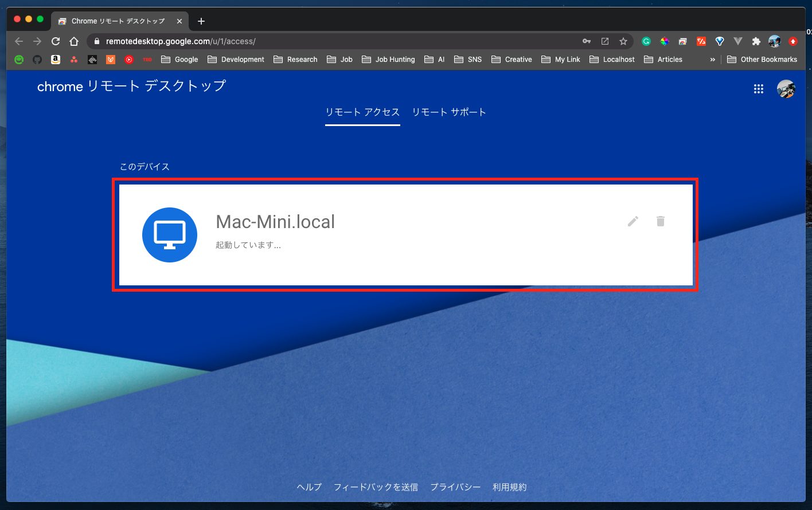Viewport: 812px width, 510px height.
Task: Open the Google apps grid launcher
Action: click(759, 89)
